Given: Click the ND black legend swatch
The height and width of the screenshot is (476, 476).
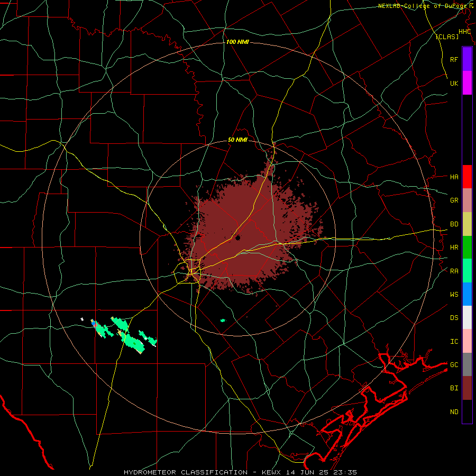Looking at the screenshot, I should (x=467, y=411).
